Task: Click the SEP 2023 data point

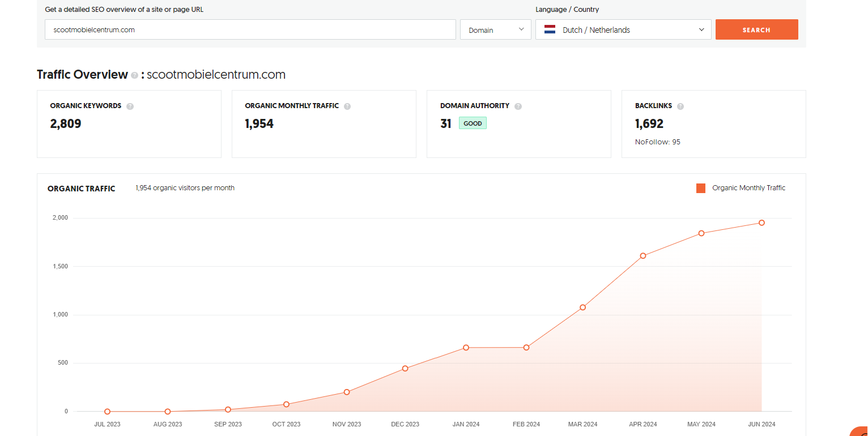Action: point(228,409)
